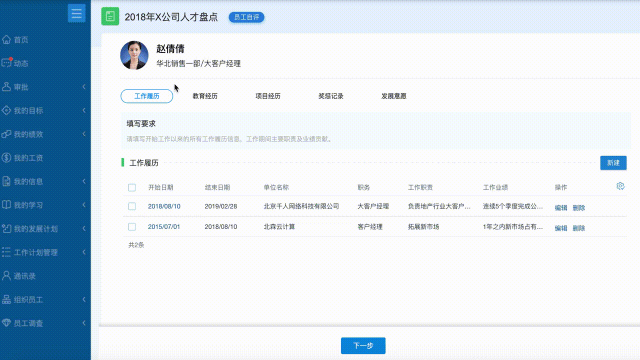Click the 员工自评 badge
The width and height of the screenshot is (640, 360).
(247, 17)
